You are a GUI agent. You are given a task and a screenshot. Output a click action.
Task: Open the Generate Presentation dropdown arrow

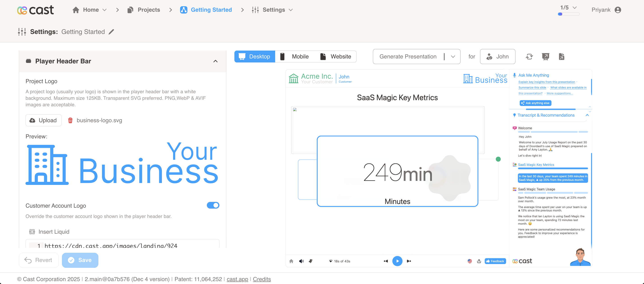(x=453, y=57)
